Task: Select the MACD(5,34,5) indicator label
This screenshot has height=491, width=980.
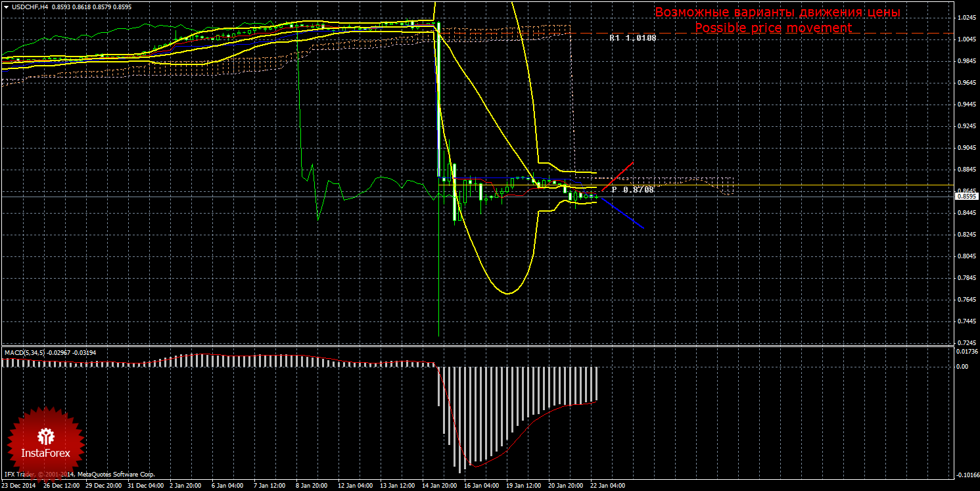Action: coord(25,353)
